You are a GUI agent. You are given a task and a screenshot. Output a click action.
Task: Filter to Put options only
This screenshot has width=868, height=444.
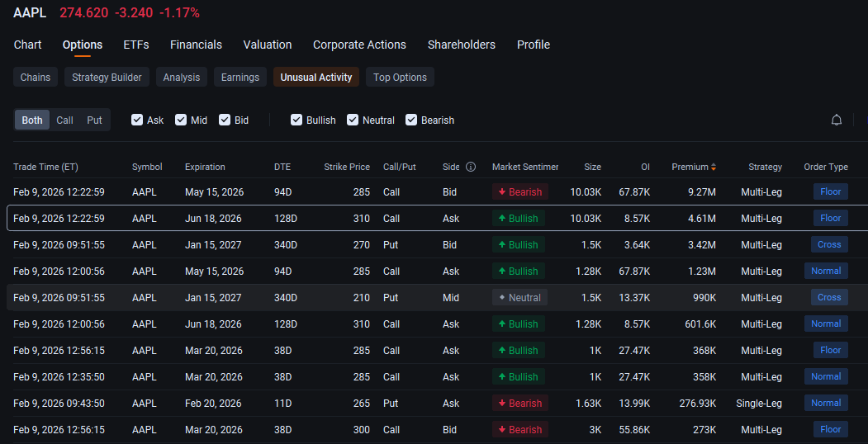coord(95,120)
